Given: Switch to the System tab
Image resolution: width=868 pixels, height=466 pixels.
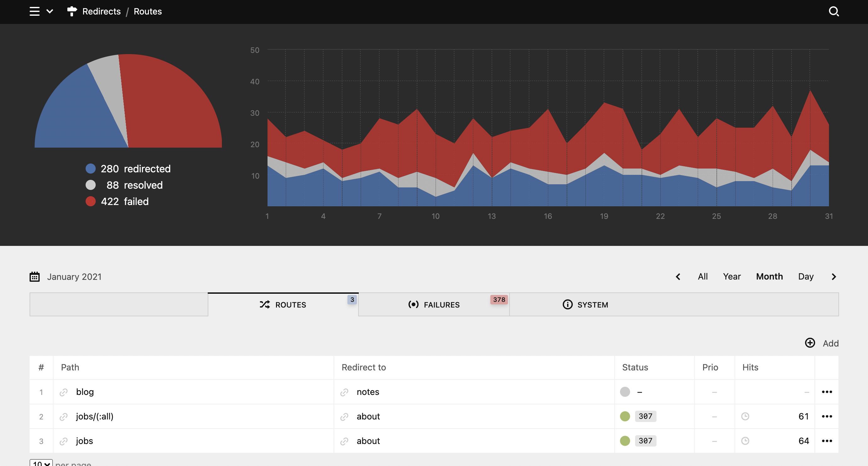Looking at the screenshot, I should coord(585,305).
